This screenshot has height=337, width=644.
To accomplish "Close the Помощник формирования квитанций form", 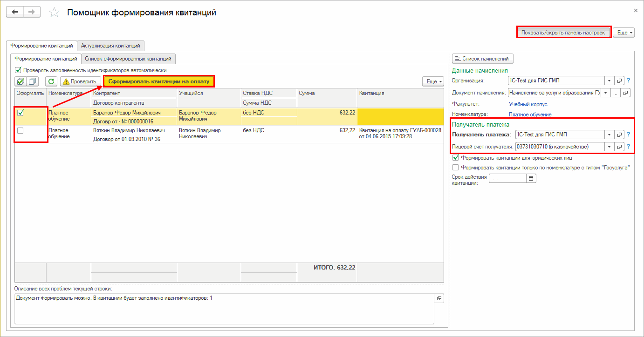I will [636, 10].
